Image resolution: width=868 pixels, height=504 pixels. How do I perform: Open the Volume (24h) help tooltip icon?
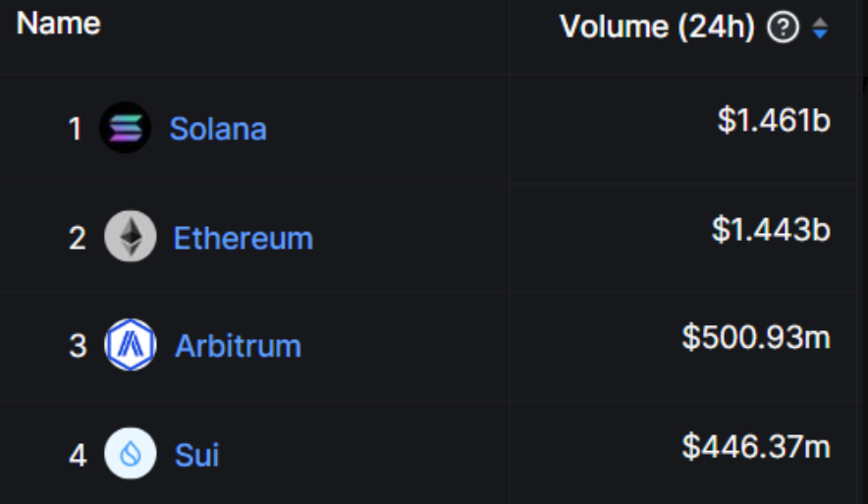pos(783,28)
